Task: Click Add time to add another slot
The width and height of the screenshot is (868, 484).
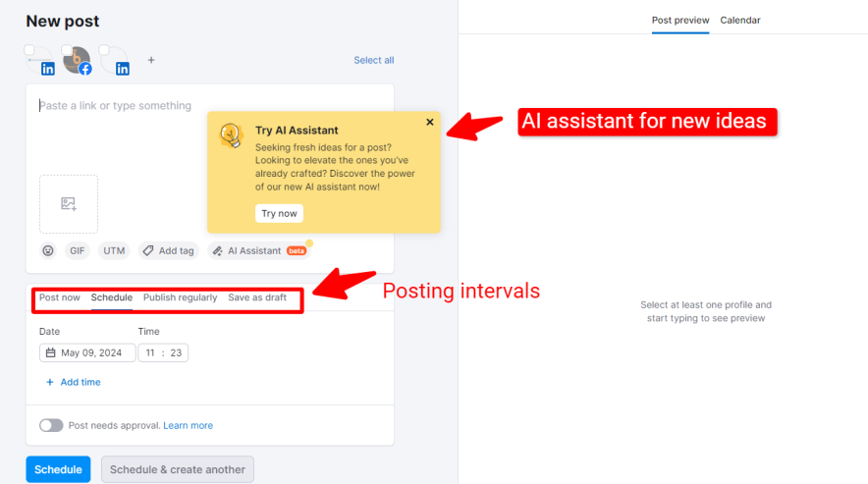Action: pos(74,382)
